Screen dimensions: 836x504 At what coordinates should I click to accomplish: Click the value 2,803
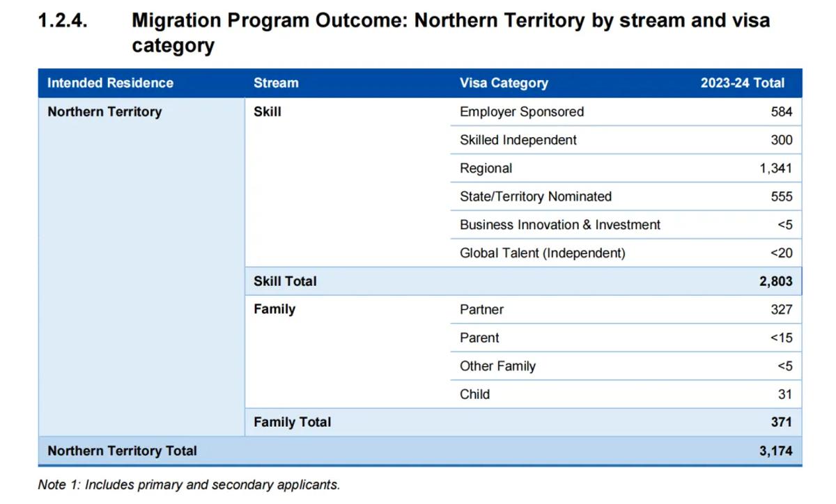pos(775,281)
